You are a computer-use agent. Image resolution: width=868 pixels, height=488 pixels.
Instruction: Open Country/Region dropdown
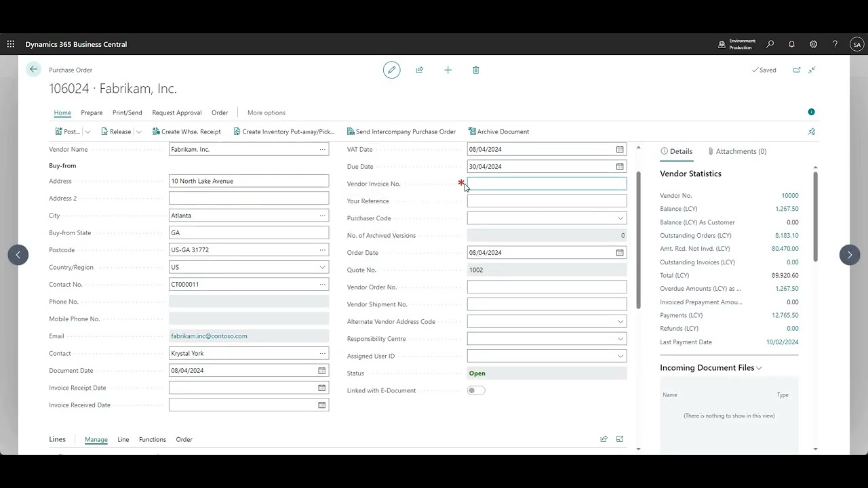(x=322, y=267)
